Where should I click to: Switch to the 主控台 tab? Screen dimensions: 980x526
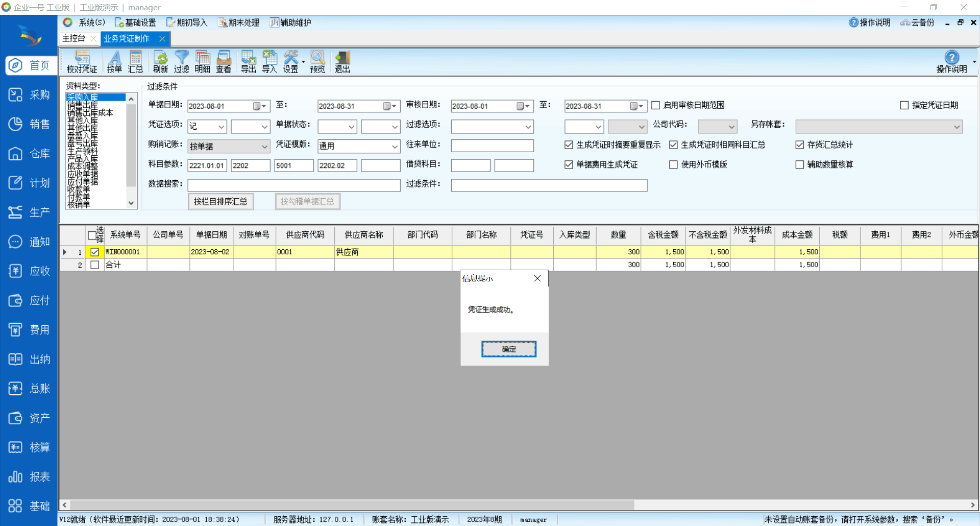pyautogui.click(x=74, y=38)
